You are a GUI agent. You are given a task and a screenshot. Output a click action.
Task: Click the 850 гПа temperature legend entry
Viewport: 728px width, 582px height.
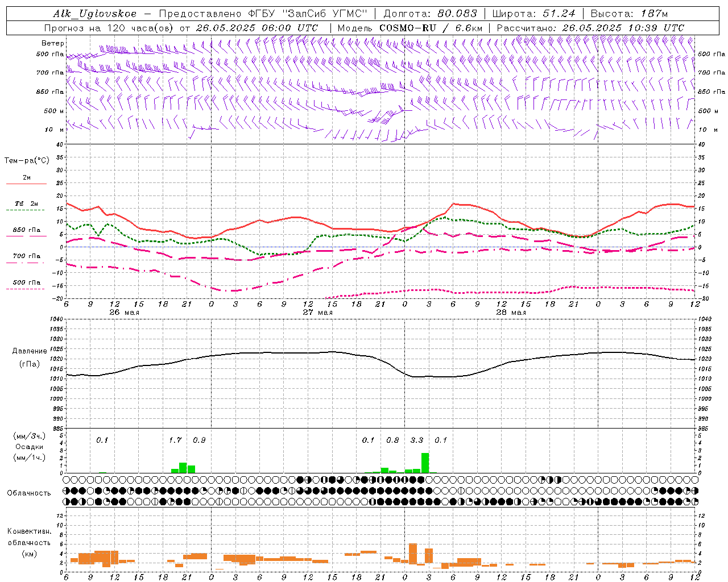pyautogui.click(x=26, y=230)
